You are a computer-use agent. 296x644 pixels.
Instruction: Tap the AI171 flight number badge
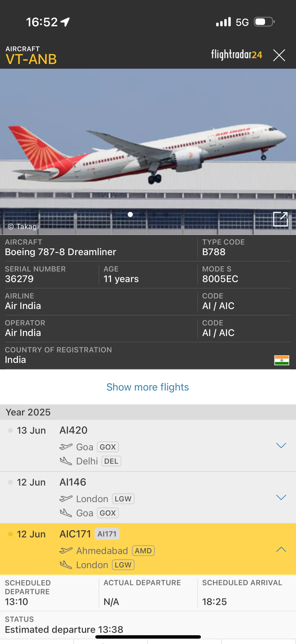coord(107,534)
